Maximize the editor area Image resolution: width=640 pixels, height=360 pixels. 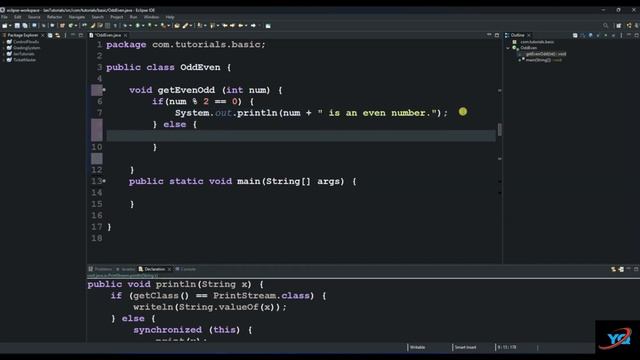pyautogui.click(x=497, y=35)
